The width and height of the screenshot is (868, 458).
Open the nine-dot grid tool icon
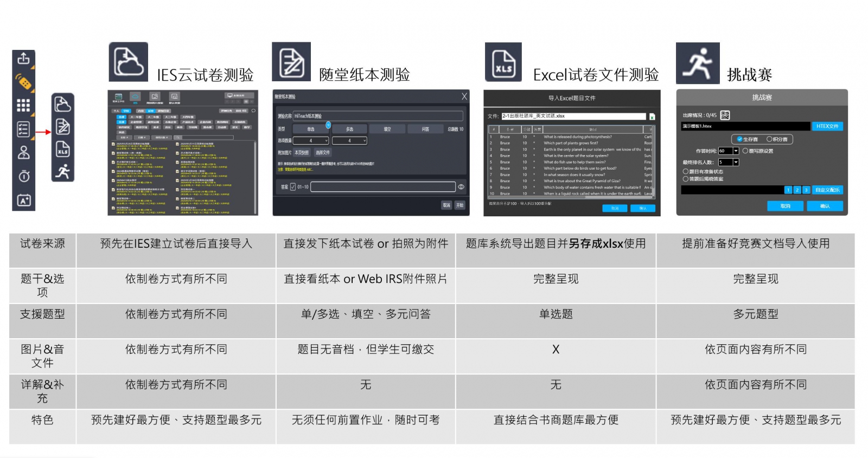(23, 106)
